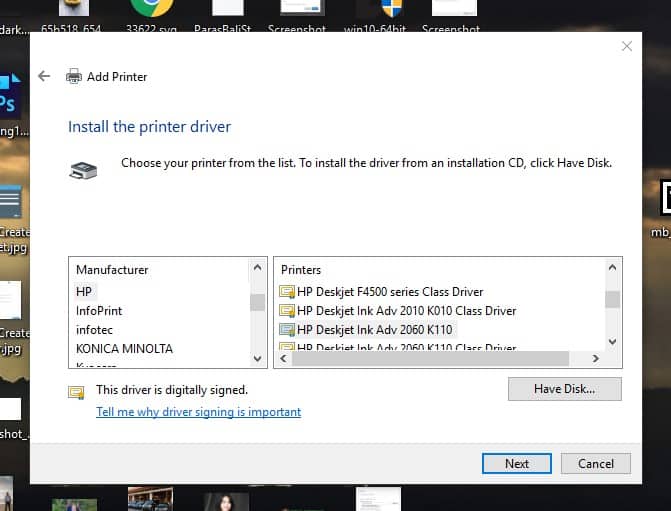This screenshot has width=671, height=511.
Task: Open Tell me why driver signing is important
Action: click(x=199, y=412)
